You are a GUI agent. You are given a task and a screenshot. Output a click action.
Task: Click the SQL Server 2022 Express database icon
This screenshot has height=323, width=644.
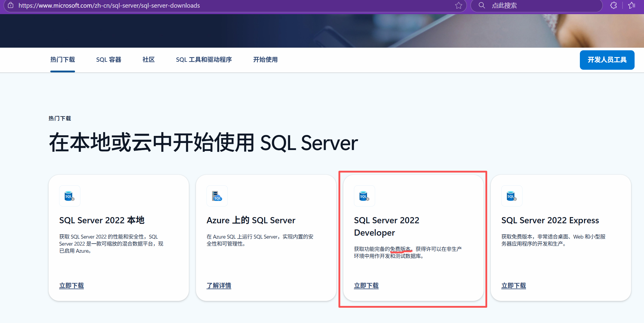pos(512,196)
